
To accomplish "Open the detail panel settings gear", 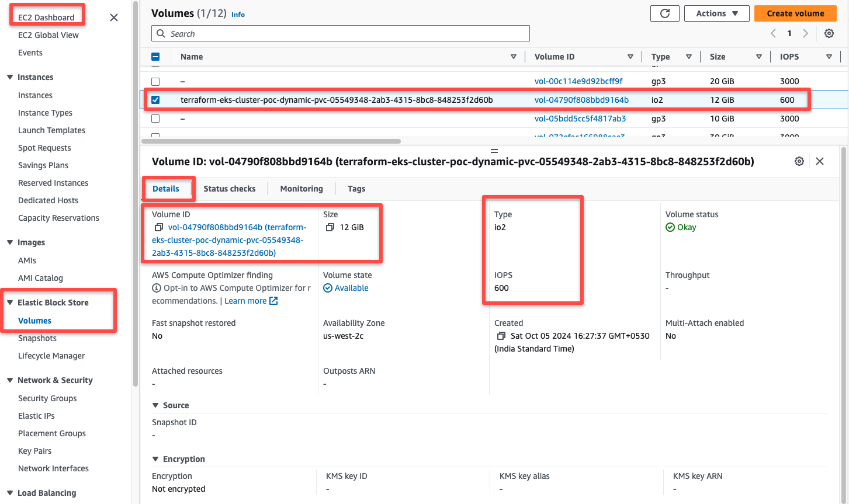I will (799, 161).
